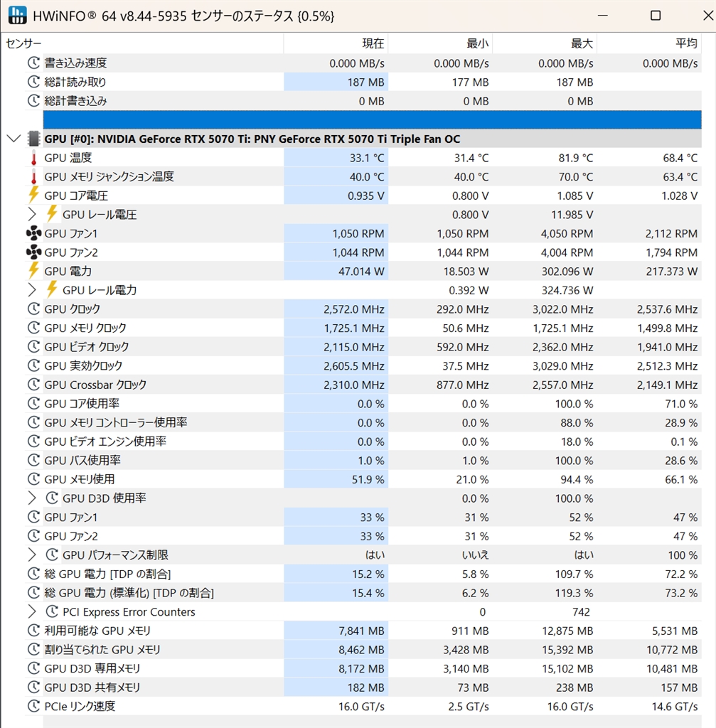
Task: Click current value 33.1 °C for GPU temperature
Action: point(367,158)
